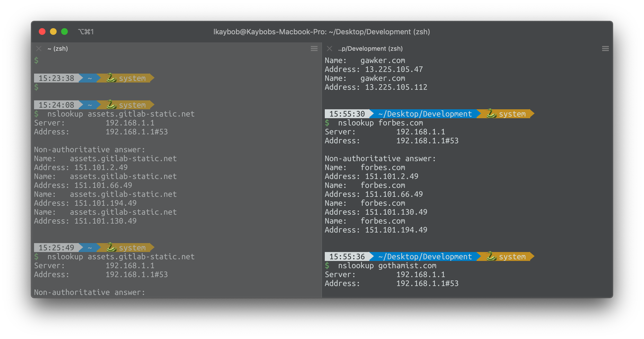The image size is (644, 339).
Task: Click the green zoom traffic light button
Action: pyautogui.click(x=64, y=32)
